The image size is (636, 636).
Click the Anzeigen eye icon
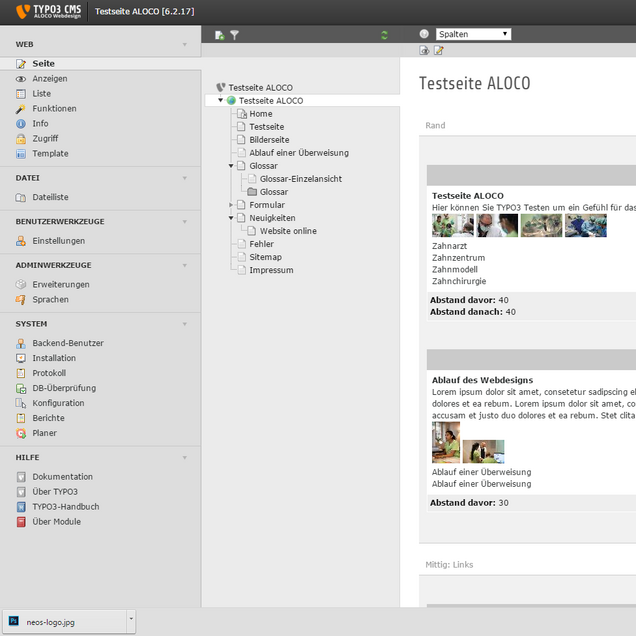tap(21, 79)
